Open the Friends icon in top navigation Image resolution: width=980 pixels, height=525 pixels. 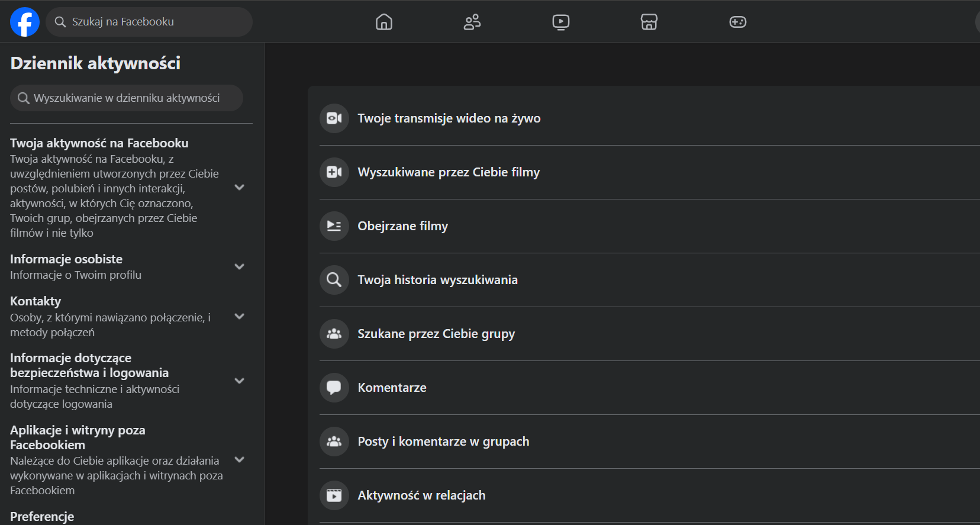pos(472,22)
